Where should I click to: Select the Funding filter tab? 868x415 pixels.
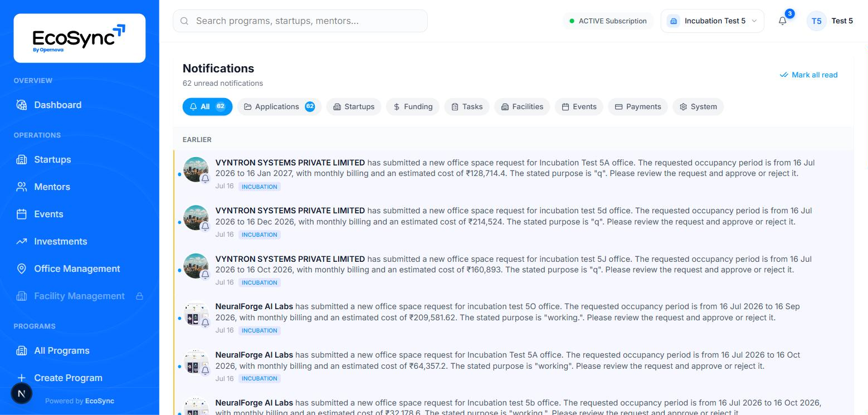click(x=413, y=106)
